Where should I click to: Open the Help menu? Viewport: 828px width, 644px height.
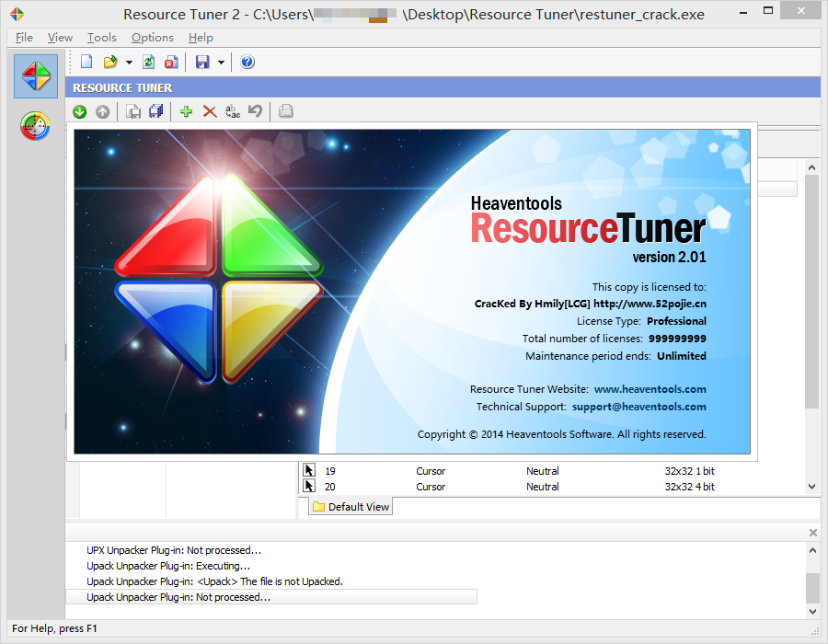[201, 38]
